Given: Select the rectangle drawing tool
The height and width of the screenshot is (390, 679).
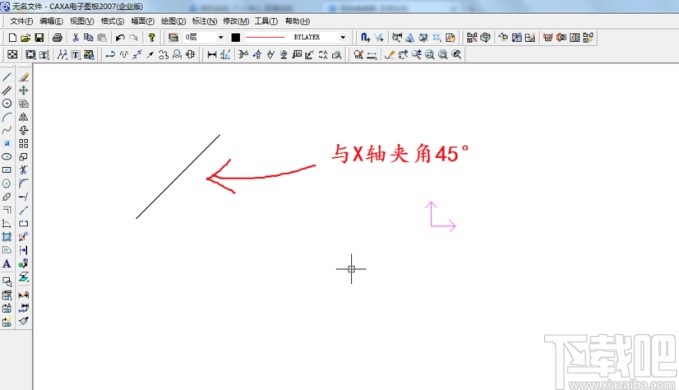Looking at the screenshot, I should (x=7, y=170).
